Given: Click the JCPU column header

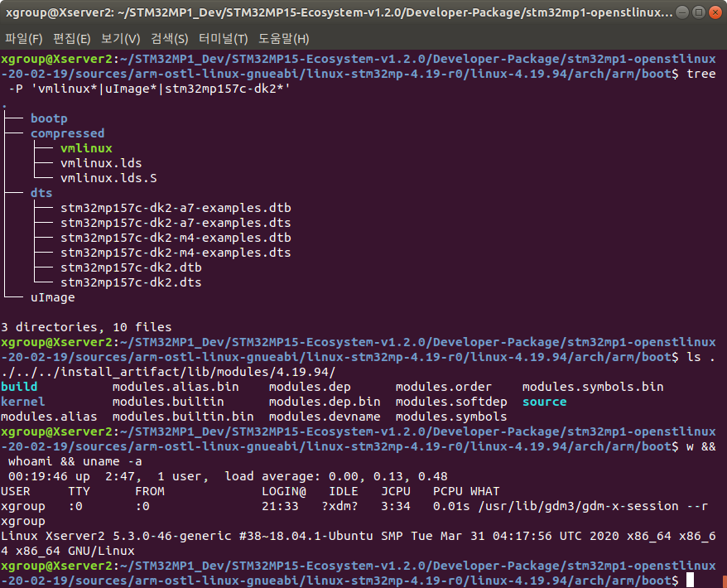Looking at the screenshot, I should 396,491.
